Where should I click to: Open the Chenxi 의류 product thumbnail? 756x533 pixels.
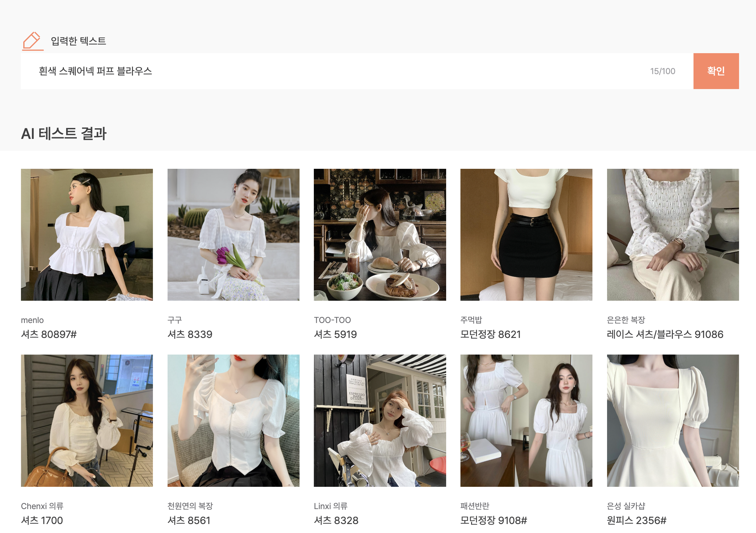[x=87, y=420]
